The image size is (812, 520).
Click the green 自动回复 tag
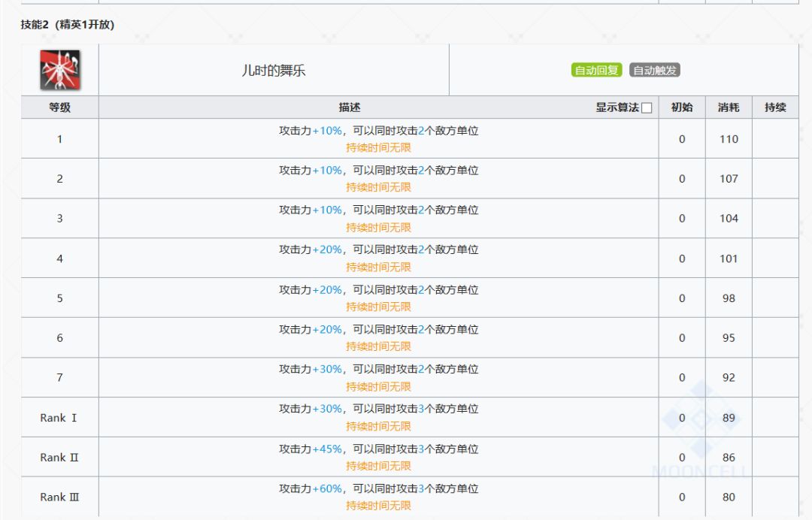point(596,71)
